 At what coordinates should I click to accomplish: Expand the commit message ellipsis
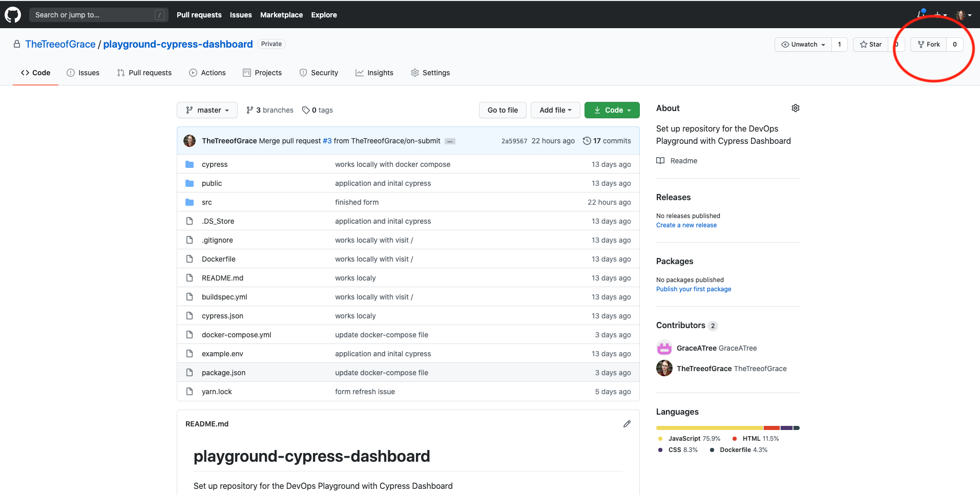pos(450,141)
